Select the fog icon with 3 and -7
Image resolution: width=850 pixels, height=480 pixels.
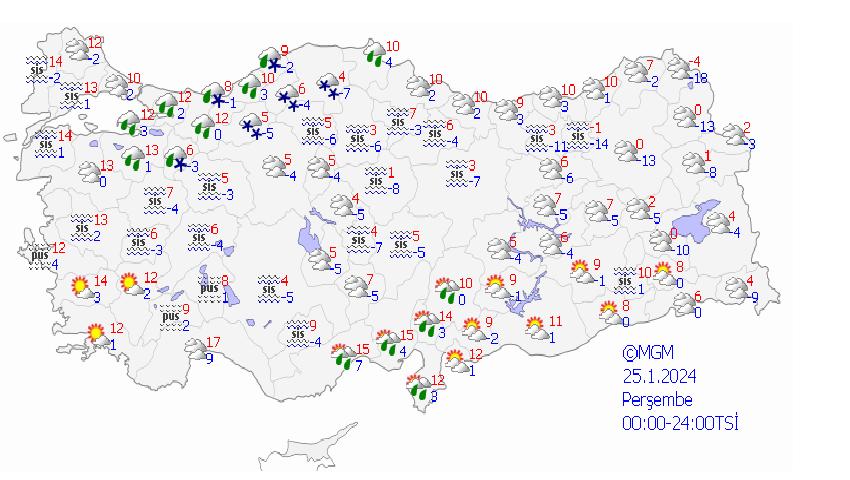(x=457, y=174)
